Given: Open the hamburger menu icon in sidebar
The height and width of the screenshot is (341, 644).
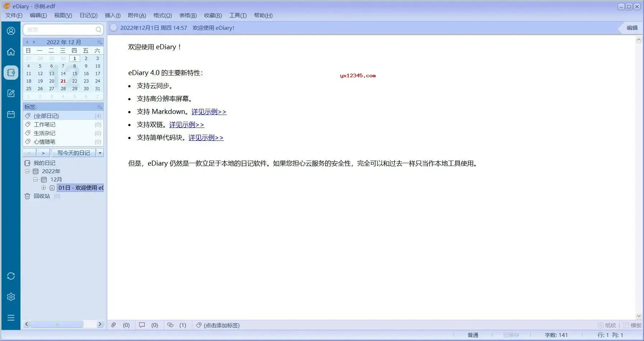Looking at the screenshot, I should point(11,318).
